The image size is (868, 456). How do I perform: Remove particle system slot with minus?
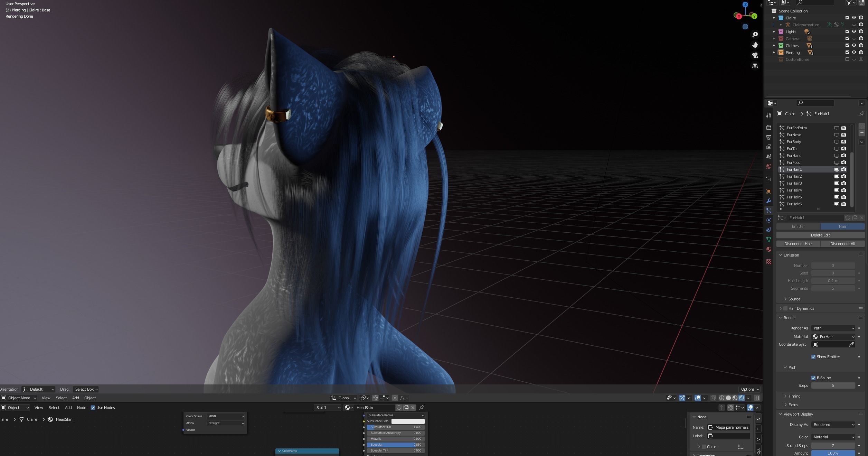(x=861, y=133)
